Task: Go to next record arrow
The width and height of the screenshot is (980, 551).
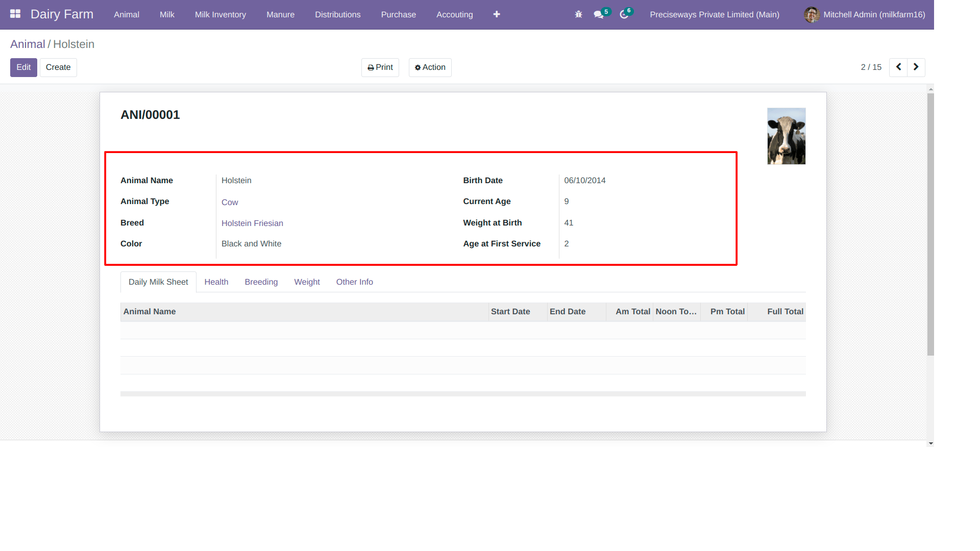Action: [x=916, y=67]
